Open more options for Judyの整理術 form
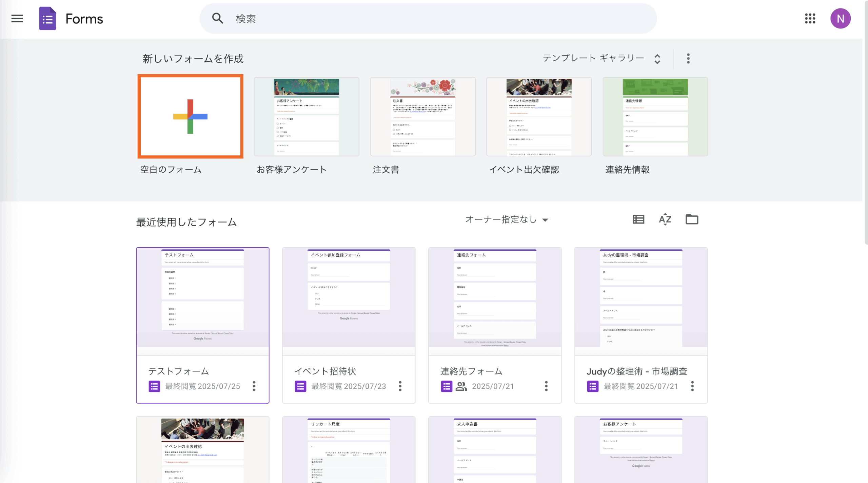This screenshot has height=483, width=868. click(x=692, y=386)
